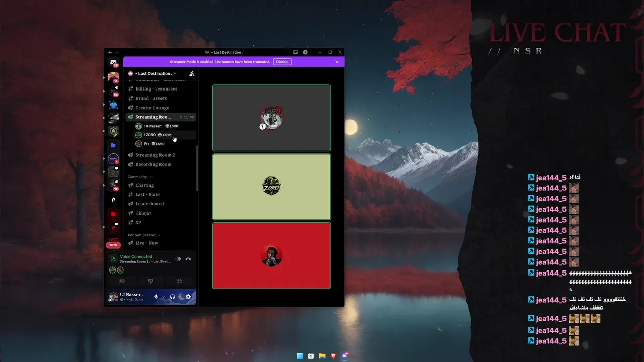Open Discord direct messages home icon

[x=113, y=62]
